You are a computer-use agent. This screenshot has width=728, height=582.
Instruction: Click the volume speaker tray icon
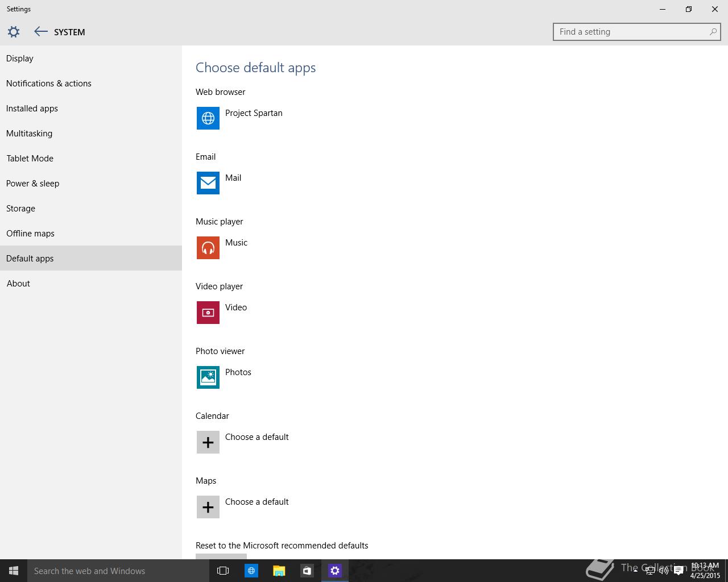(x=664, y=571)
